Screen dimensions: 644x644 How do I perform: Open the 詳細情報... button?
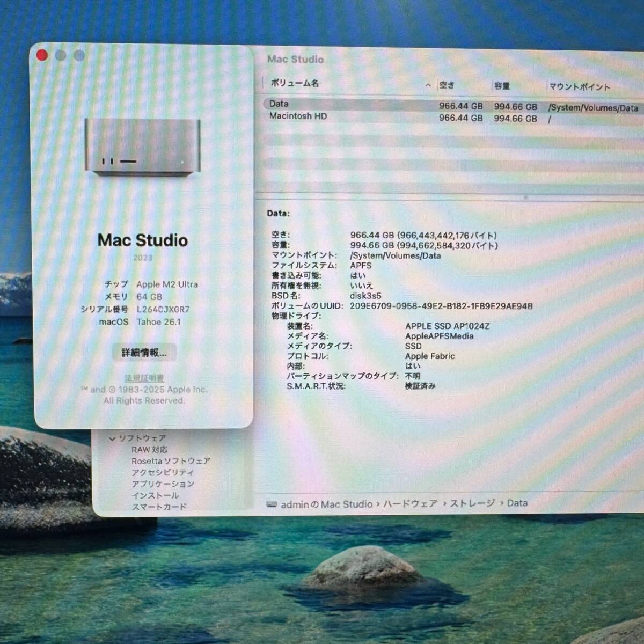(x=144, y=353)
